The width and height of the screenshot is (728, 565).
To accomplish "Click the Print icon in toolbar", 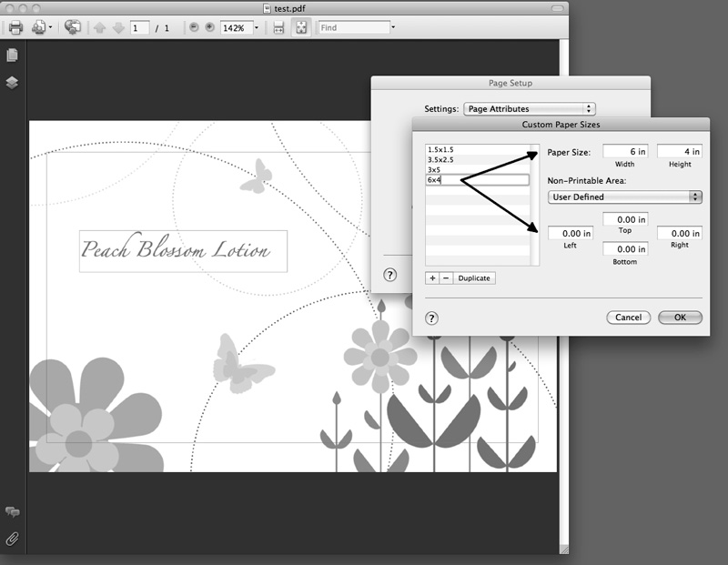I will (x=15, y=28).
